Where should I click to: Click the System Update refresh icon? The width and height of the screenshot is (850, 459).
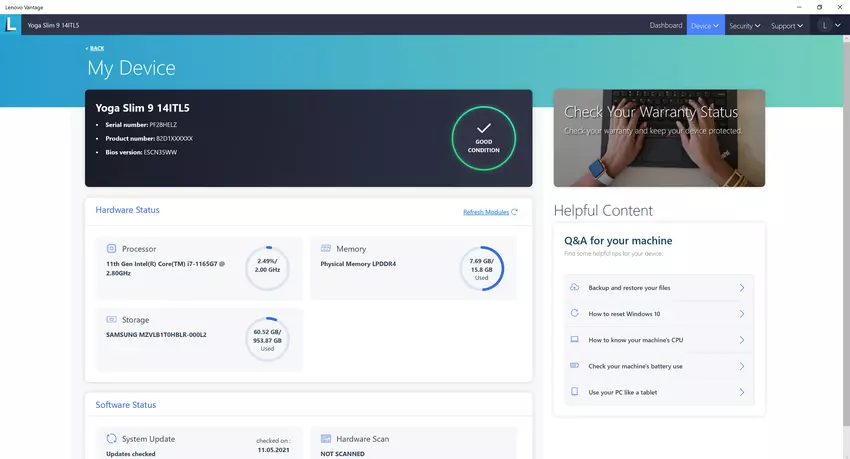click(111, 439)
